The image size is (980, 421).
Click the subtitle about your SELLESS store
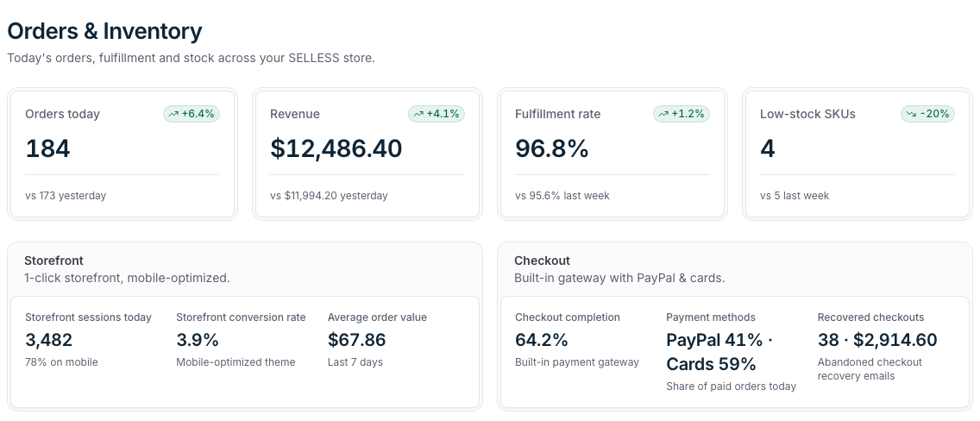click(191, 58)
